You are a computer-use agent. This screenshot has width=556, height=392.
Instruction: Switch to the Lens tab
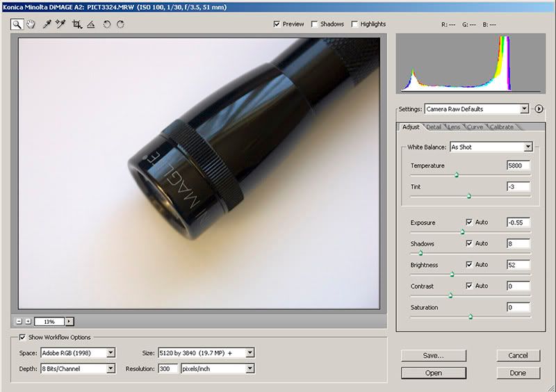455,127
